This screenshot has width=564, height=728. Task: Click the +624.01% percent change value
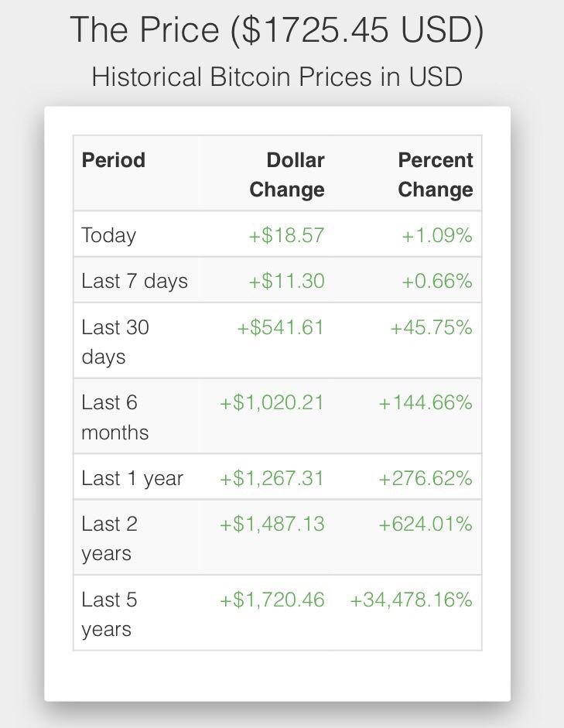click(425, 524)
